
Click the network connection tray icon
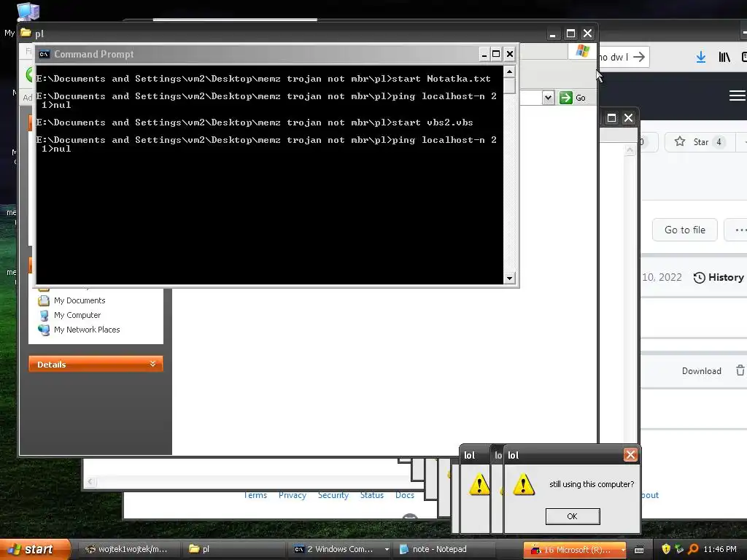click(x=679, y=549)
